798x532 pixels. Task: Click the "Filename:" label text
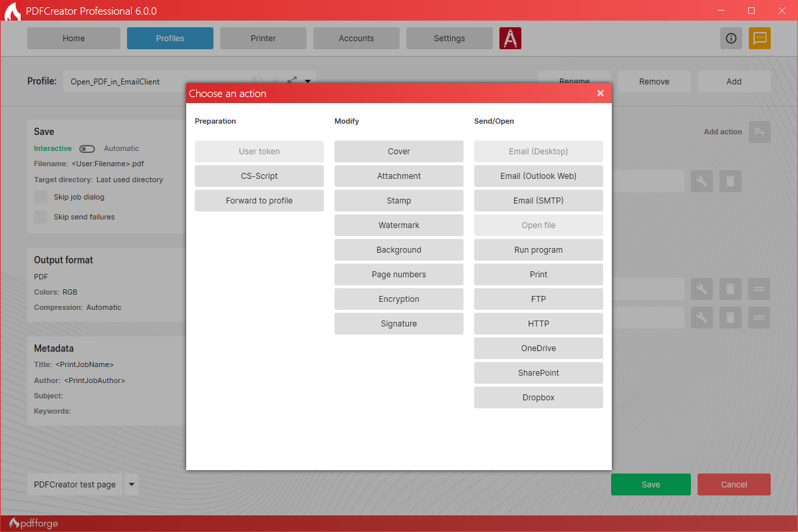pyautogui.click(x=51, y=164)
